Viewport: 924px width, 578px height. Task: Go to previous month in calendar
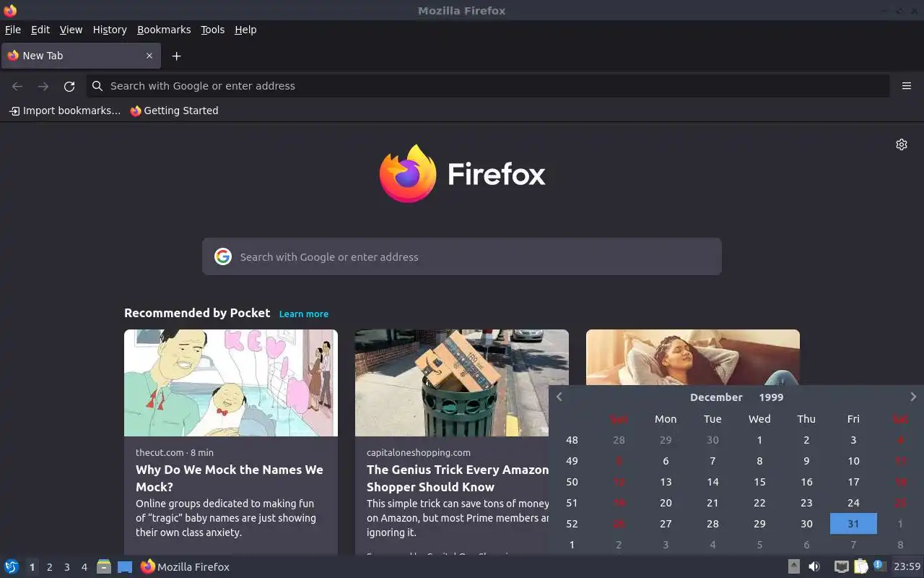(559, 397)
